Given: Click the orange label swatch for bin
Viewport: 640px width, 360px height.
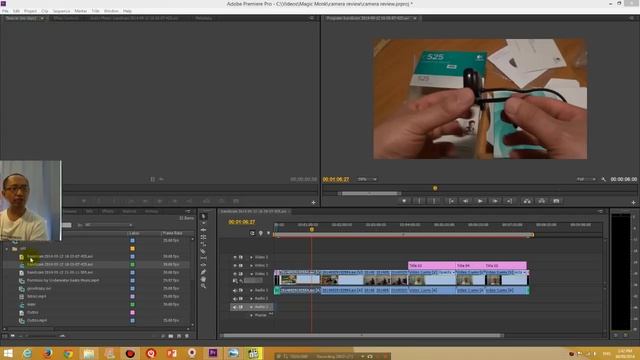Looking at the screenshot, I should (x=132, y=249).
